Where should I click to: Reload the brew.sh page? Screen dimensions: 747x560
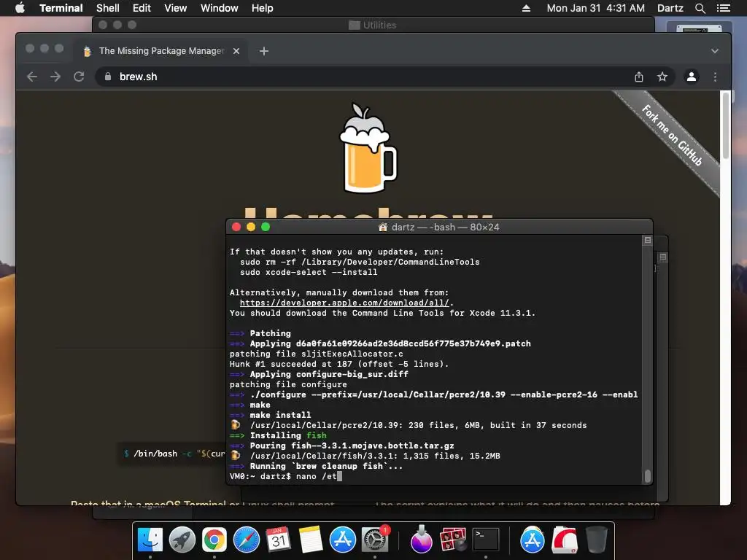coord(79,77)
